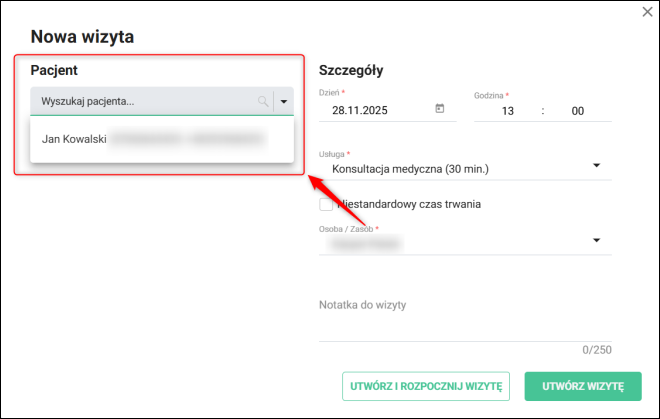Close the Nowa wizyta dialog
Image resolution: width=660 pixels, height=419 pixels.
click(645, 12)
